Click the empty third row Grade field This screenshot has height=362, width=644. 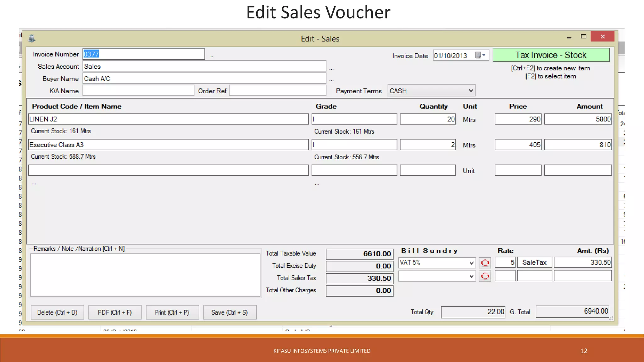coord(354,170)
